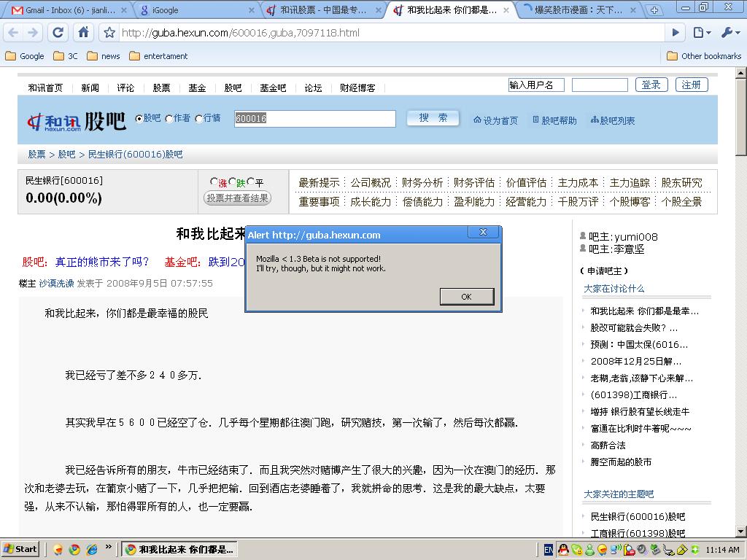The width and height of the screenshot is (747, 560).
Task: Open the 设为首页 link
Action: [495, 120]
